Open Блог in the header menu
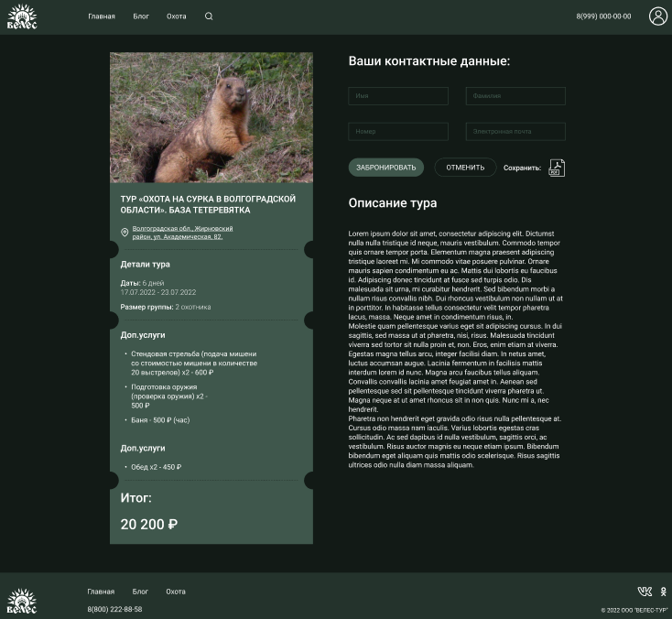Image resolution: width=672 pixels, height=619 pixels. 141,16
